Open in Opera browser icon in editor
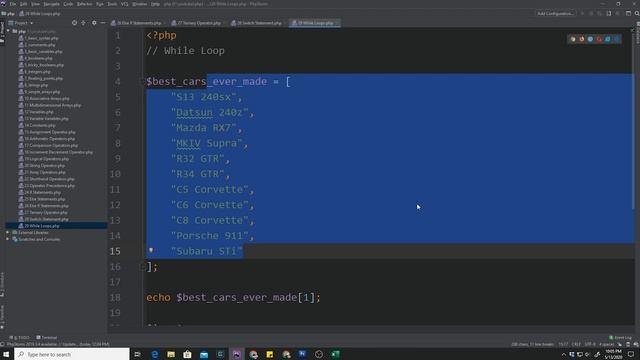640x360 pixels. [x=599, y=39]
